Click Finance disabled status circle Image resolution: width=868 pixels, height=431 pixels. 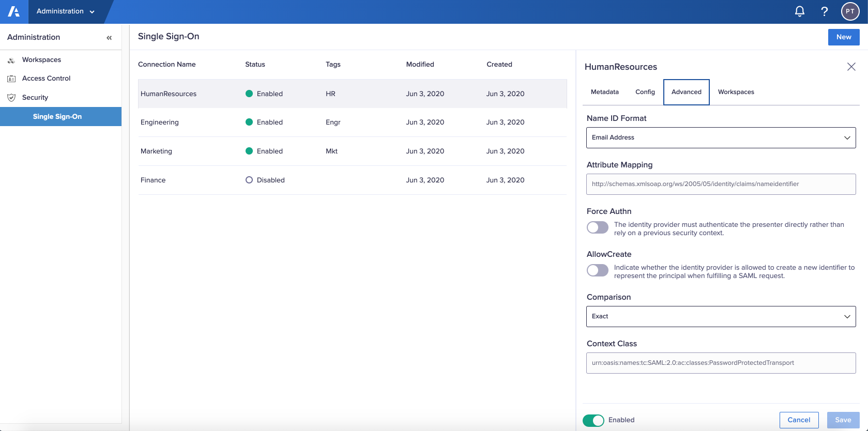[x=249, y=180]
